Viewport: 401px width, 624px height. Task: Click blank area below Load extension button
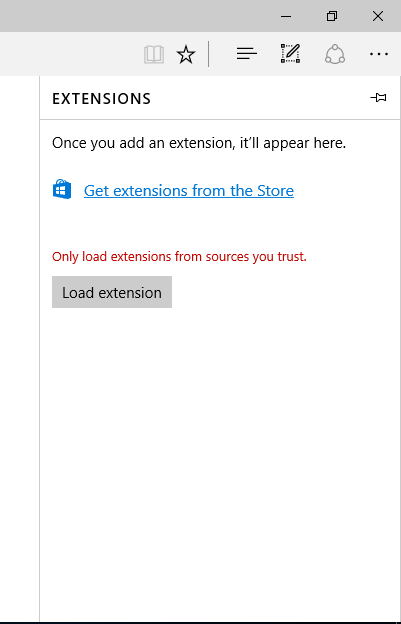[x=220, y=458]
